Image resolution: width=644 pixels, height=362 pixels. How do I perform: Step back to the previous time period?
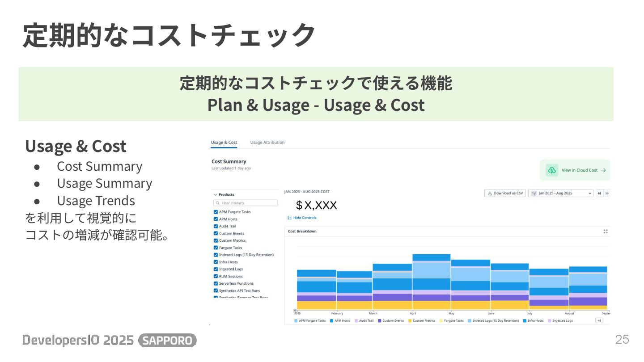tap(599, 193)
